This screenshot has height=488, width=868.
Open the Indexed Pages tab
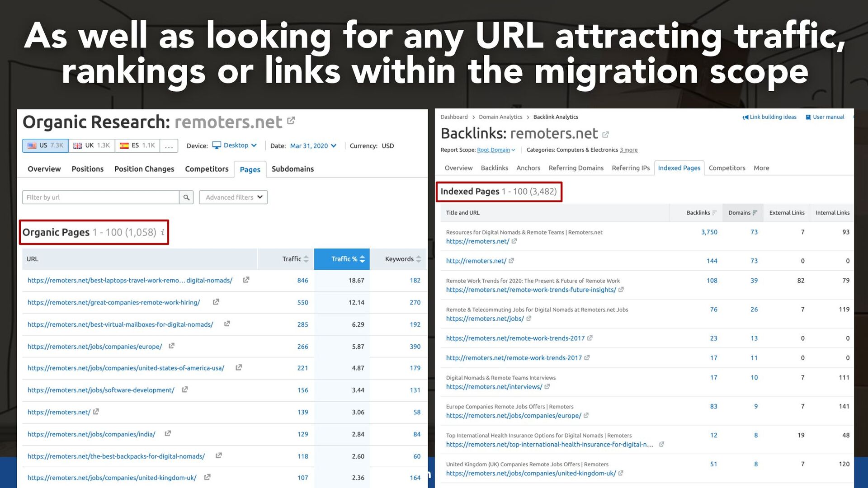(x=679, y=168)
